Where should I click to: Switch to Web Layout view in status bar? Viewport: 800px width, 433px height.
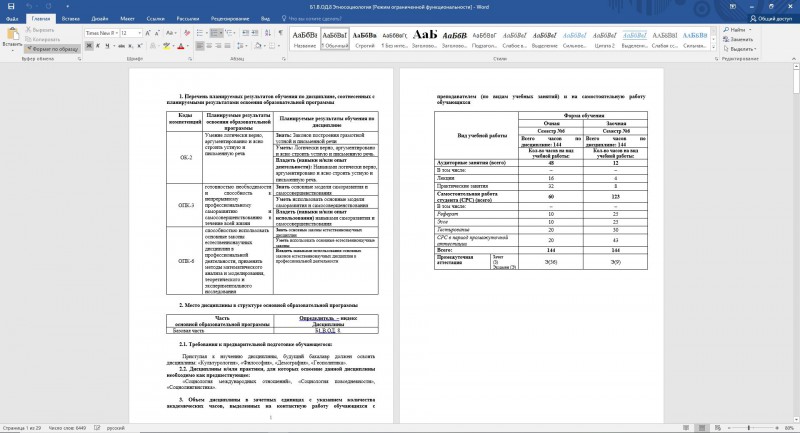[718, 428]
